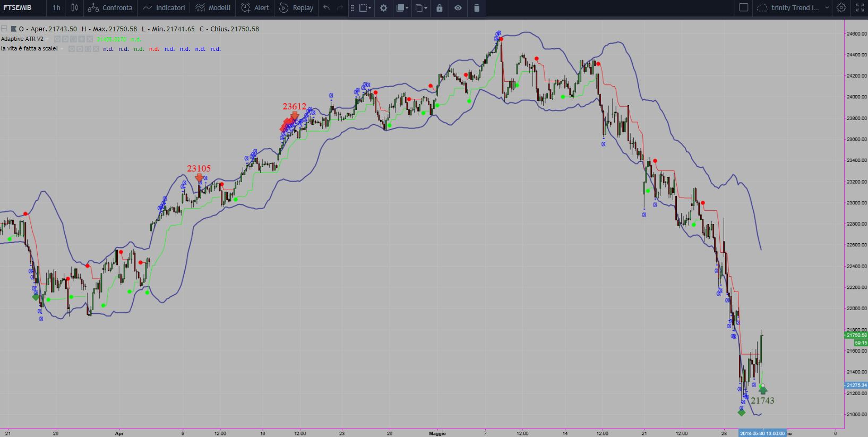The height and width of the screenshot is (437, 868).
Task: Select the green up arrow above 21743
Action: coord(763,390)
